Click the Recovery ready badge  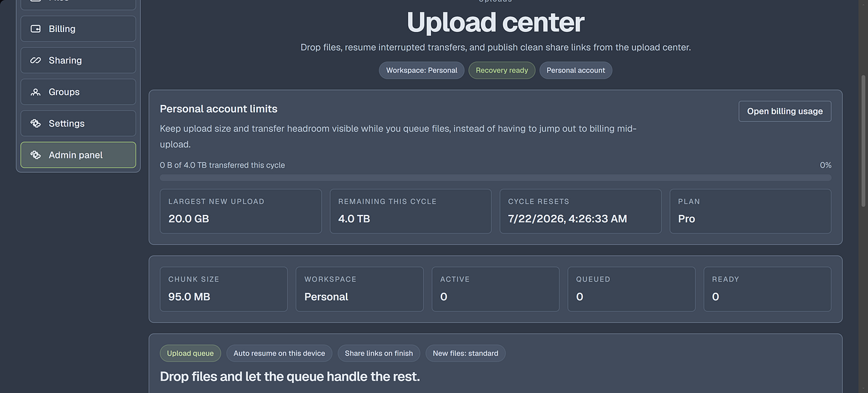[502, 70]
